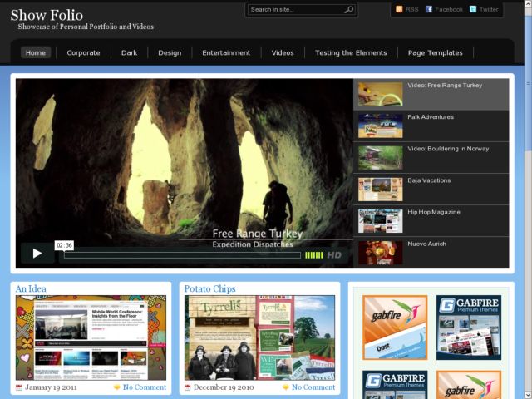Click the Twitter bird icon

point(473,9)
